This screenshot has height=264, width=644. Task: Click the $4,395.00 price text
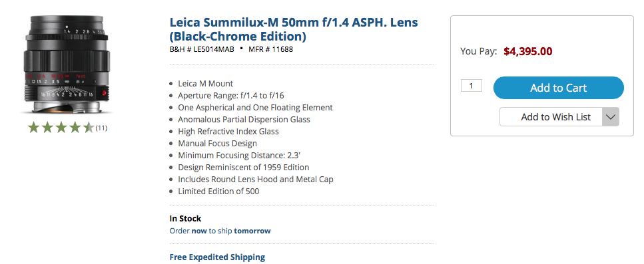pyautogui.click(x=527, y=51)
